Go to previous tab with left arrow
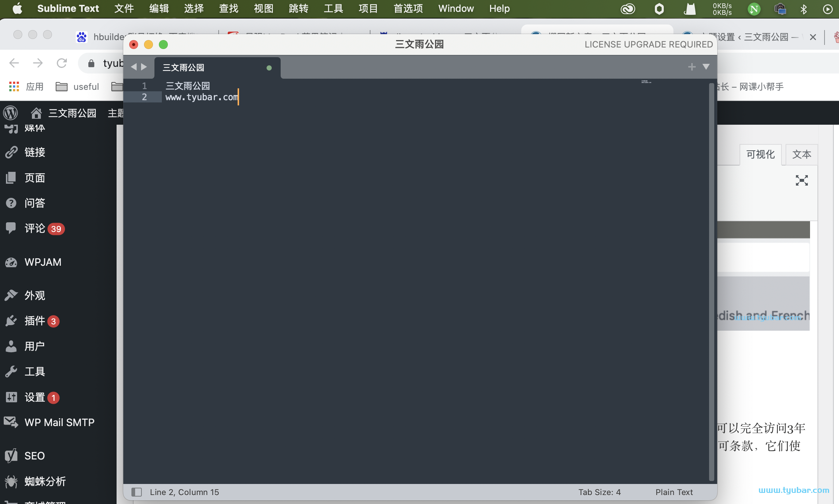The width and height of the screenshot is (839, 504). 134,67
